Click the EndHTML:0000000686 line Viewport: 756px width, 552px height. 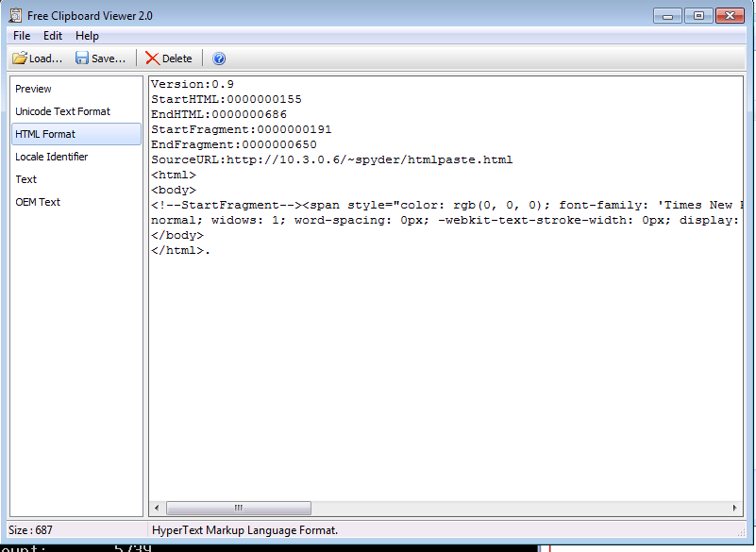219,114
